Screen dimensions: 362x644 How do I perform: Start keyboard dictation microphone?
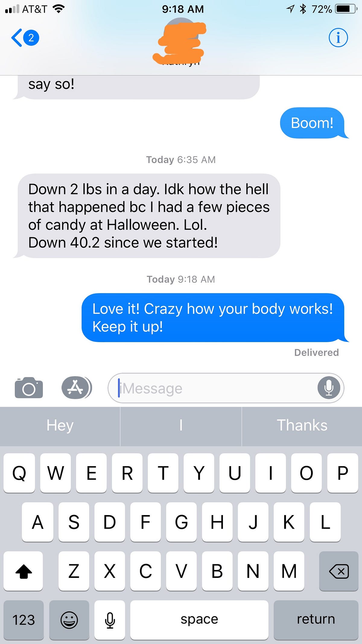click(x=110, y=620)
